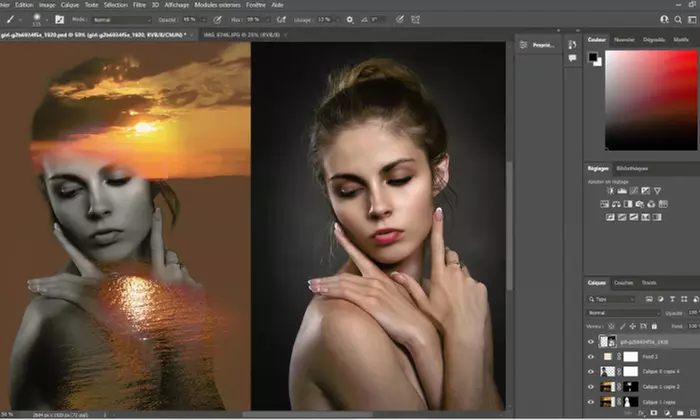The height and width of the screenshot is (420, 700).
Task: Filter layers by shape layers icon
Action: point(684,299)
